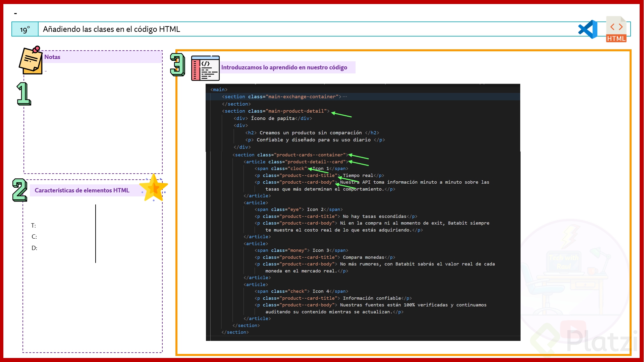644x362 pixels.
Task: Click the span class eye Icon 2 line
Action: [299, 209]
